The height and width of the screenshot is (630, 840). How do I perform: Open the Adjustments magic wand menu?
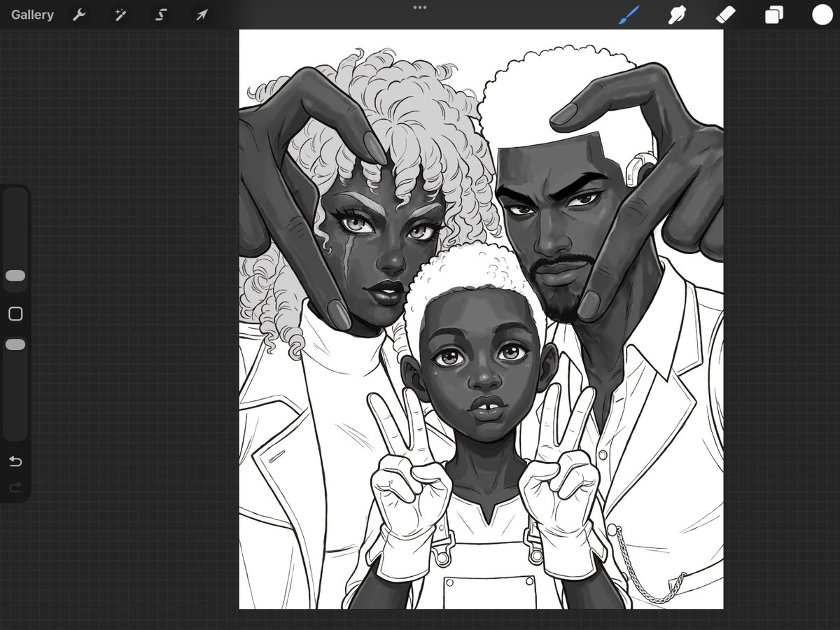(x=120, y=15)
